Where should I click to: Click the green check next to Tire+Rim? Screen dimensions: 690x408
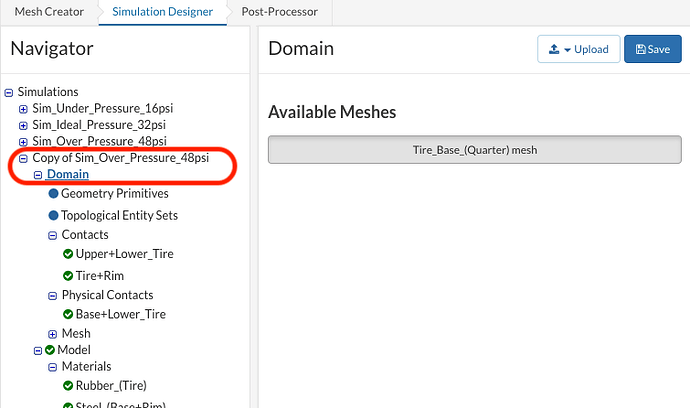67,275
